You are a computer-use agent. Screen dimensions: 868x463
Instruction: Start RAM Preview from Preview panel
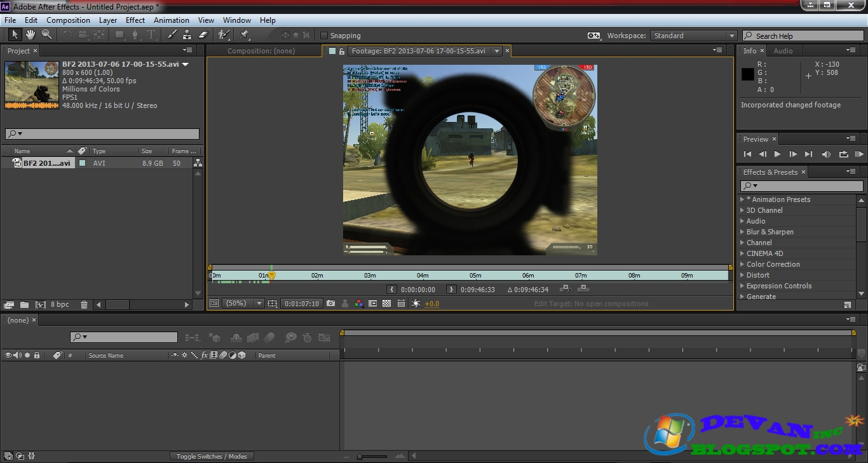(x=859, y=154)
